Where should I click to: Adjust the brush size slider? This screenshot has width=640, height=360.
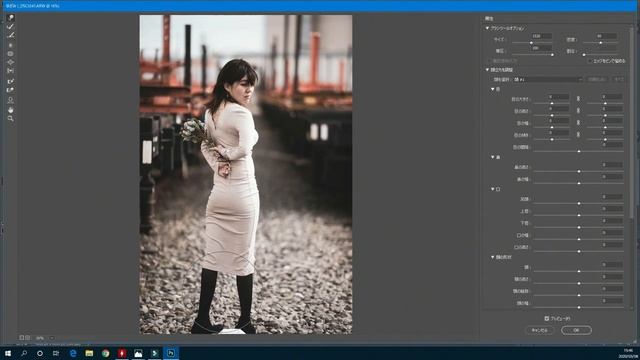(x=532, y=42)
